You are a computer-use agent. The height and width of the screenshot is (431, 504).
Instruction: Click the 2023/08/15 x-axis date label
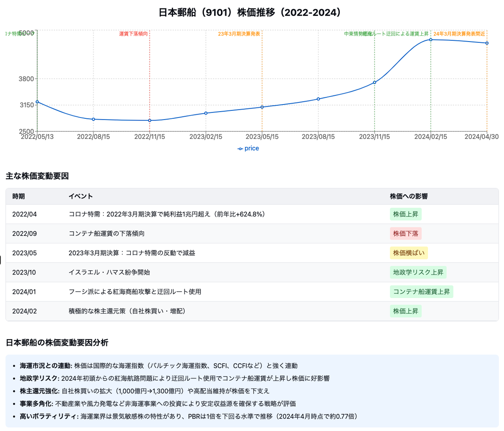[318, 137]
